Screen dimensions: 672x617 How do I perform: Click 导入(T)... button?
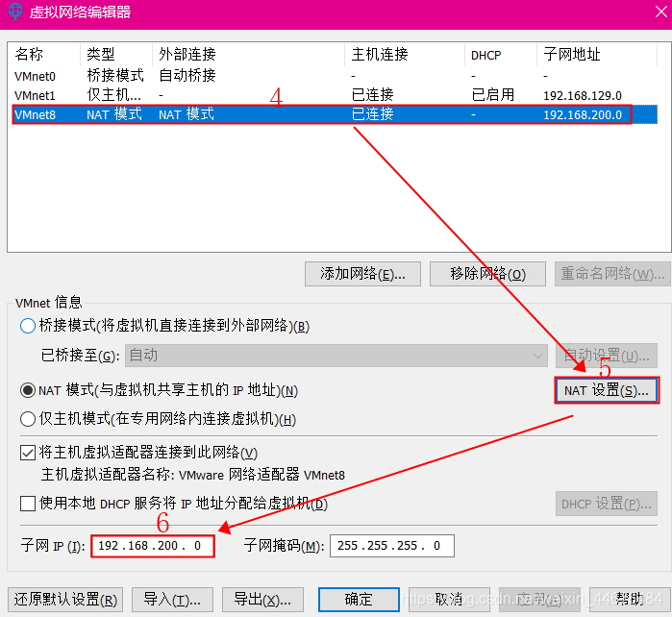tap(172, 600)
